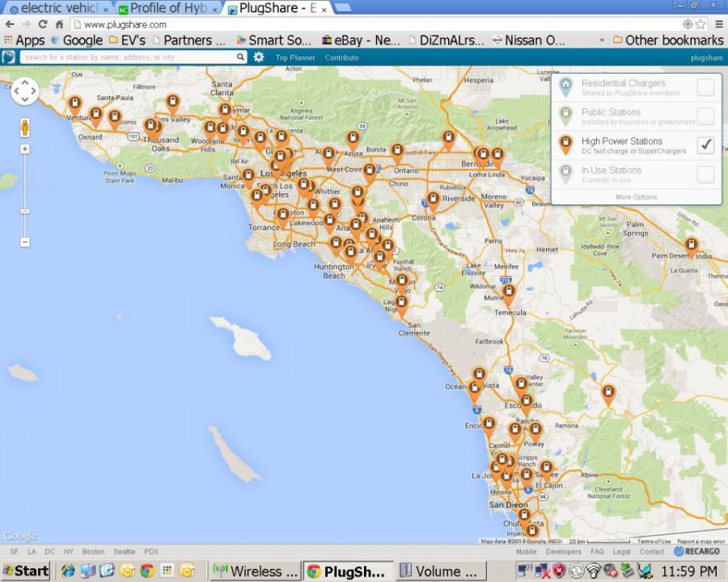Image resolution: width=728 pixels, height=582 pixels.
Task: Click the map pan control circle
Action: click(x=25, y=91)
